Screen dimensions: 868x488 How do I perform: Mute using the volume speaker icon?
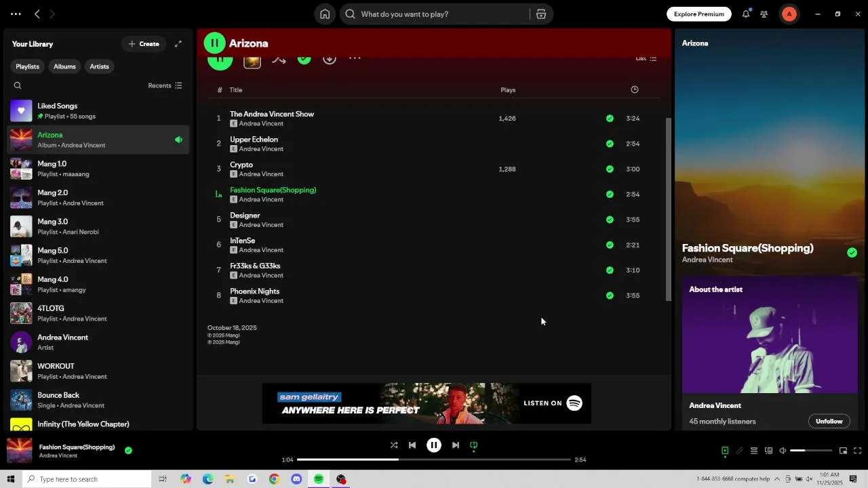tap(783, 451)
